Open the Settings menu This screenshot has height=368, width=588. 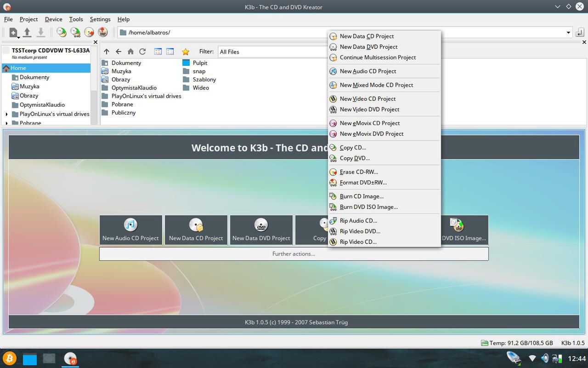(100, 19)
